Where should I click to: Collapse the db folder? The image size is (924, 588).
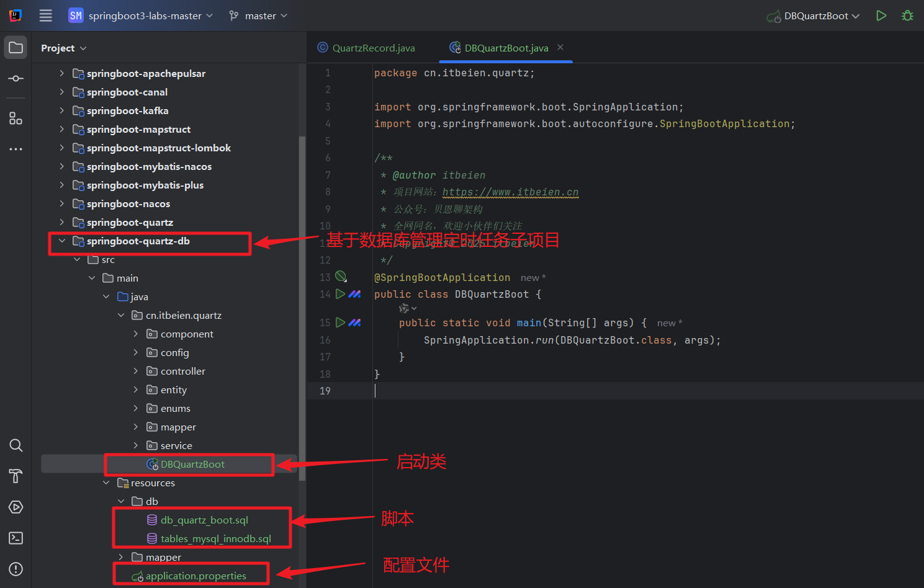(121, 501)
